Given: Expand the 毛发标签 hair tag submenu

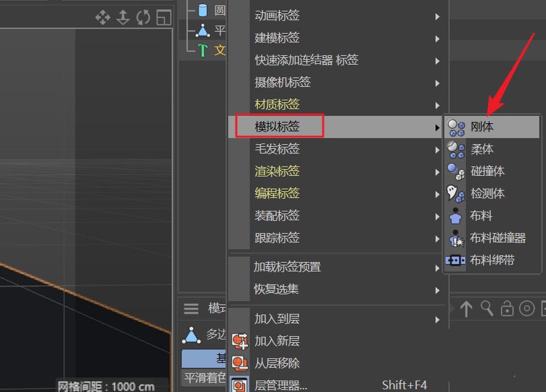Looking at the screenshot, I should coord(283,148).
